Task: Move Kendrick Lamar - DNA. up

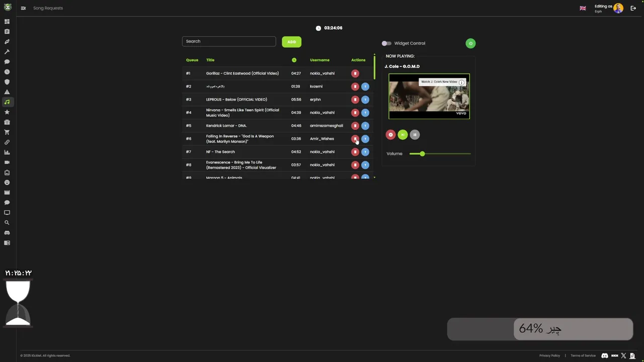Action: [x=365, y=126]
